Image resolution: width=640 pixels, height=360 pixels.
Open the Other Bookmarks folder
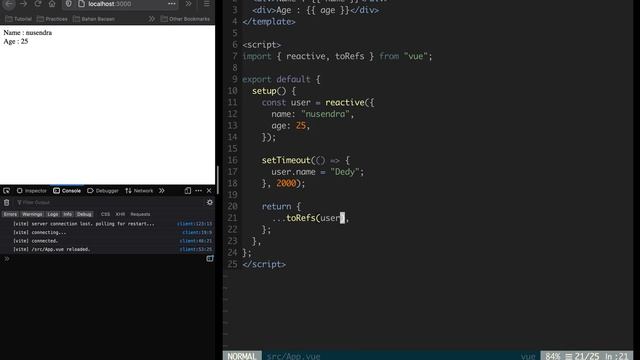point(185,19)
